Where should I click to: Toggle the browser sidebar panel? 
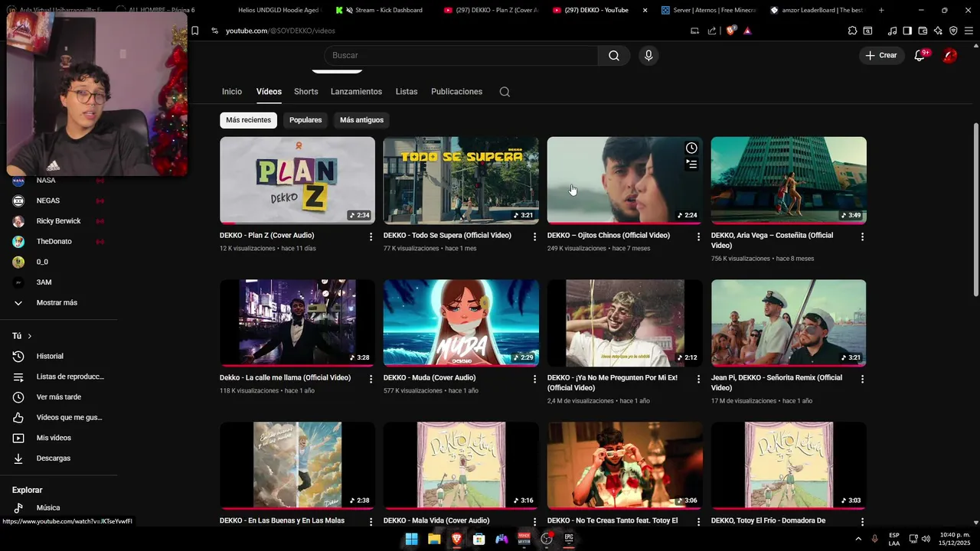click(x=907, y=31)
